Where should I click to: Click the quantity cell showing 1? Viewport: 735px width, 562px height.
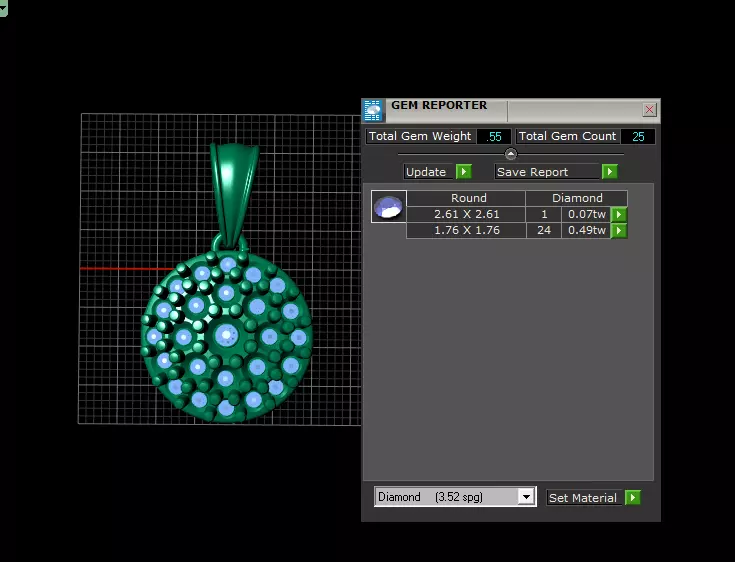544,214
